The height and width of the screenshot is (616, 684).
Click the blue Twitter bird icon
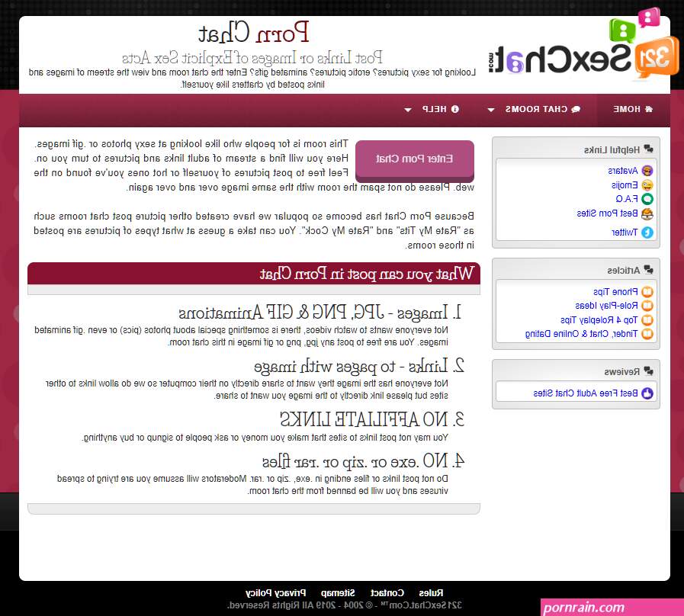[x=647, y=232]
